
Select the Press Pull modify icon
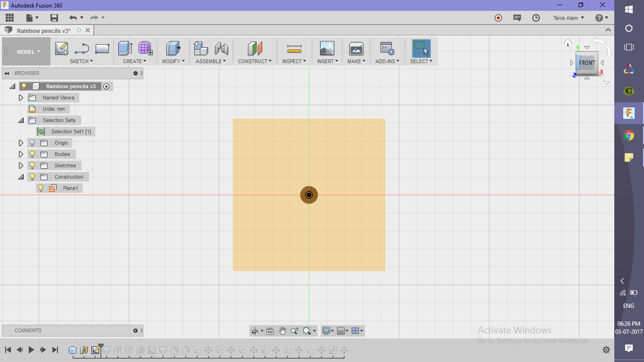[173, 48]
